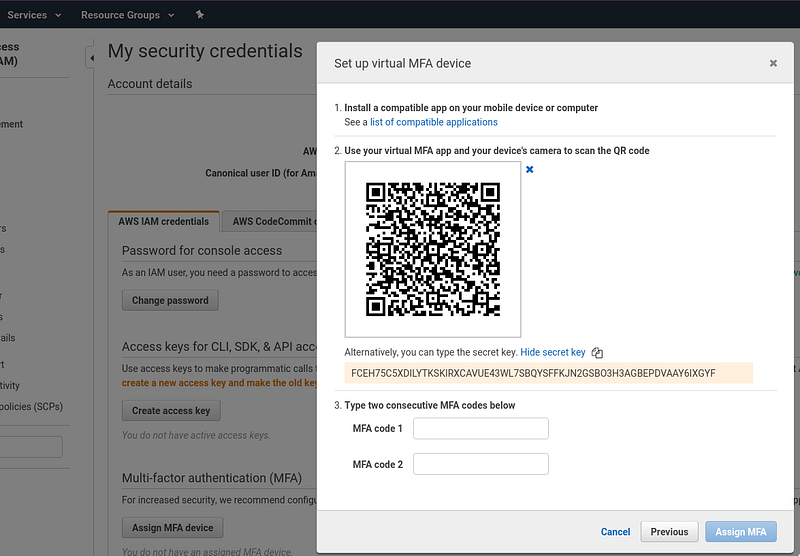Click the QR code image
800x556 pixels.
(x=433, y=249)
